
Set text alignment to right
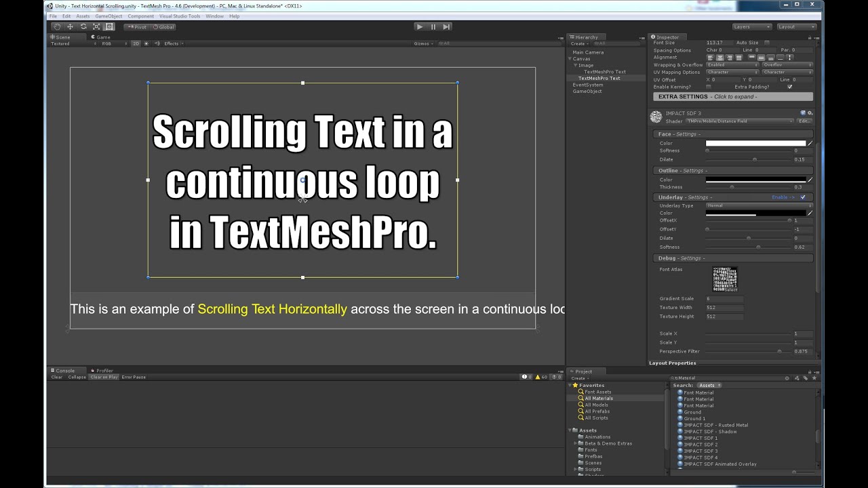[730, 58]
